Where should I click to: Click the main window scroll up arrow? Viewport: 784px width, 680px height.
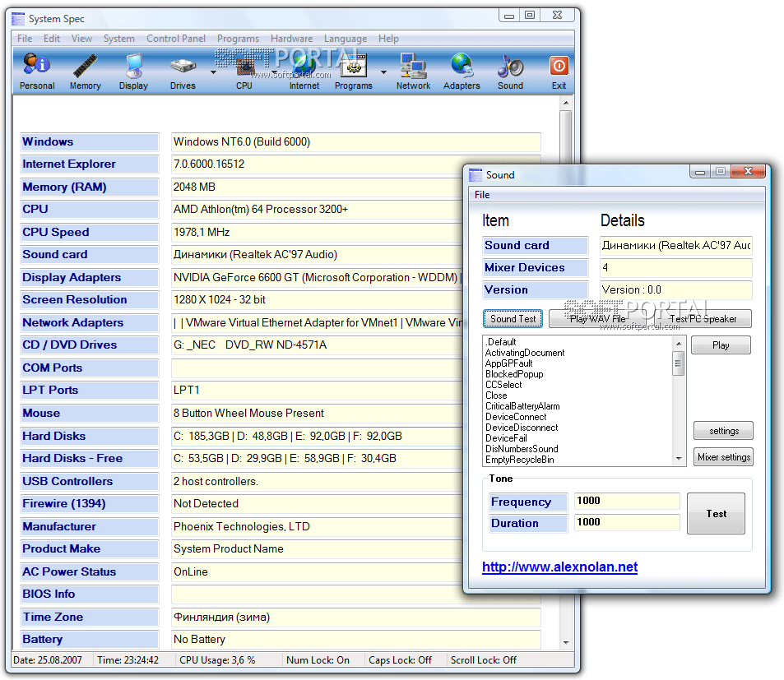566,103
